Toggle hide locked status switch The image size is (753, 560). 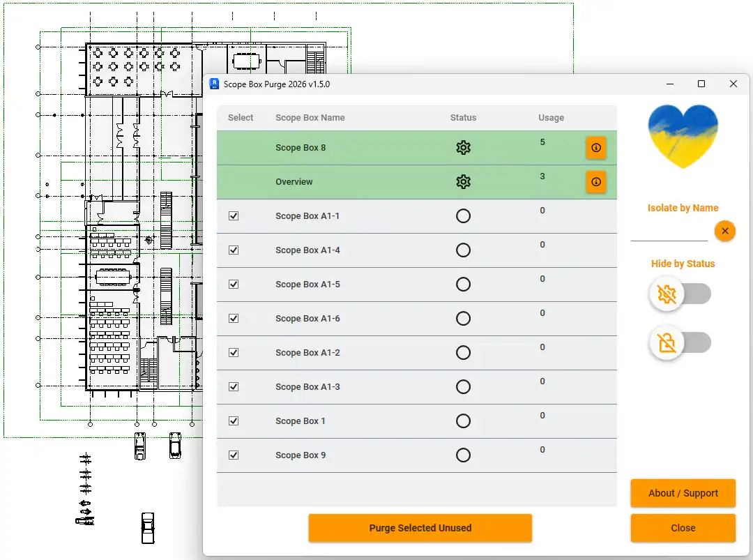pos(680,342)
